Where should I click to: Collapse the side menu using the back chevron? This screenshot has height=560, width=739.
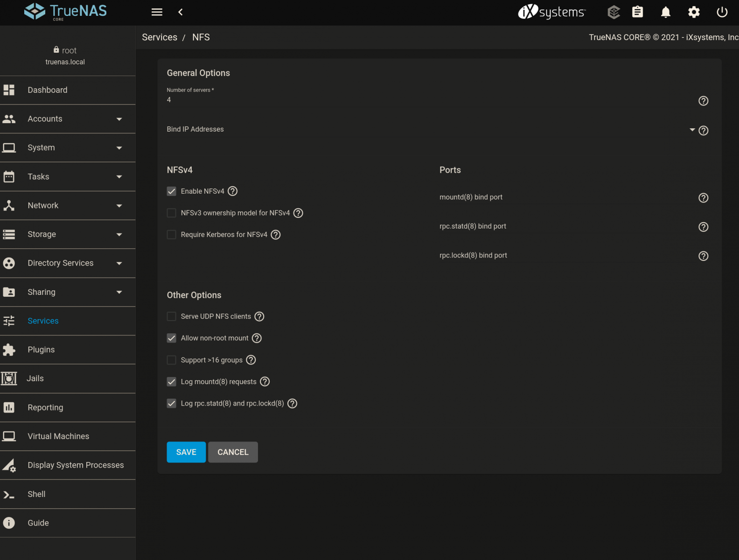pyautogui.click(x=181, y=12)
